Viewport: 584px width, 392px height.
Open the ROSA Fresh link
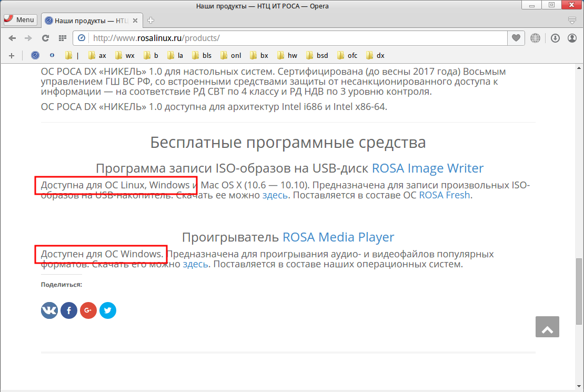tap(445, 195)
